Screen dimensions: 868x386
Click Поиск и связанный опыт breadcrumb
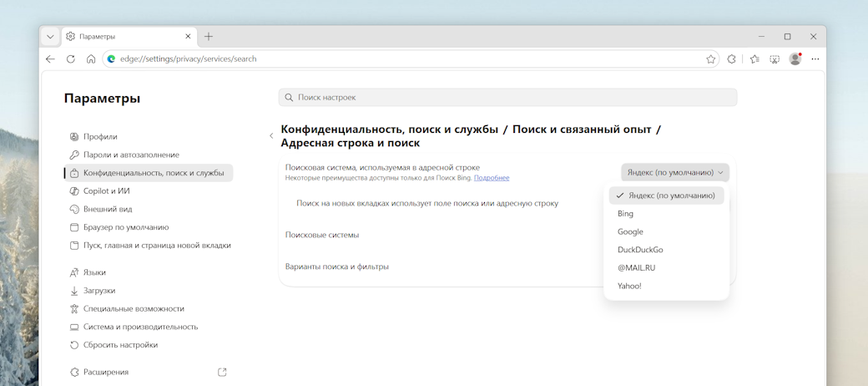click(x=582, y=130)
